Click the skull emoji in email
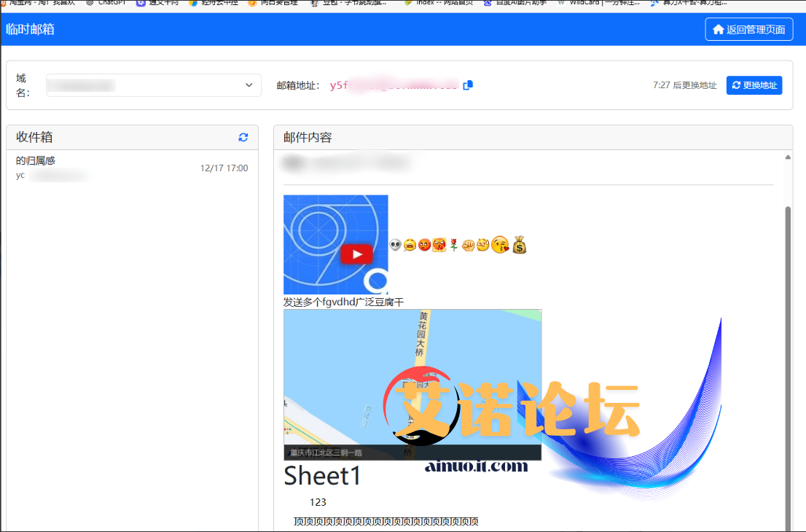The width and height of the screenshot is (806, 532). (x=396, y=246)
